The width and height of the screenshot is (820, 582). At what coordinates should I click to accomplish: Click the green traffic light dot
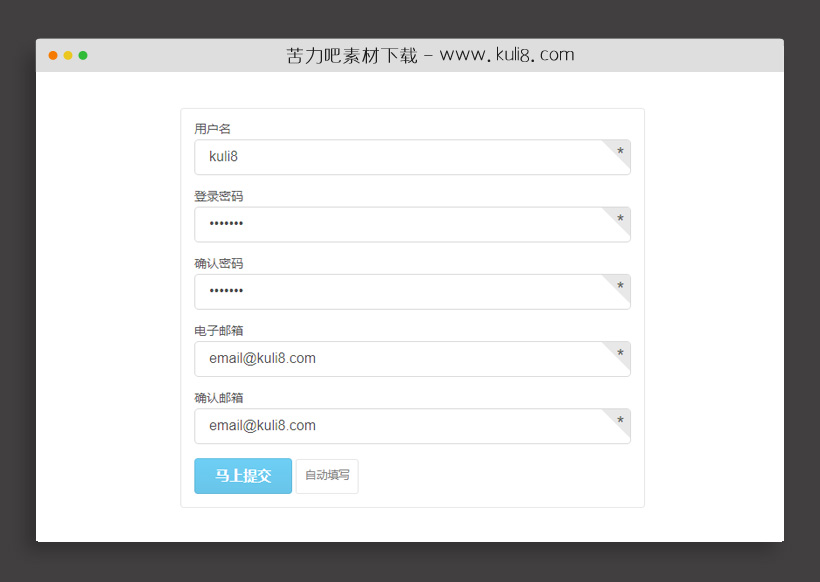pos(84,56)
